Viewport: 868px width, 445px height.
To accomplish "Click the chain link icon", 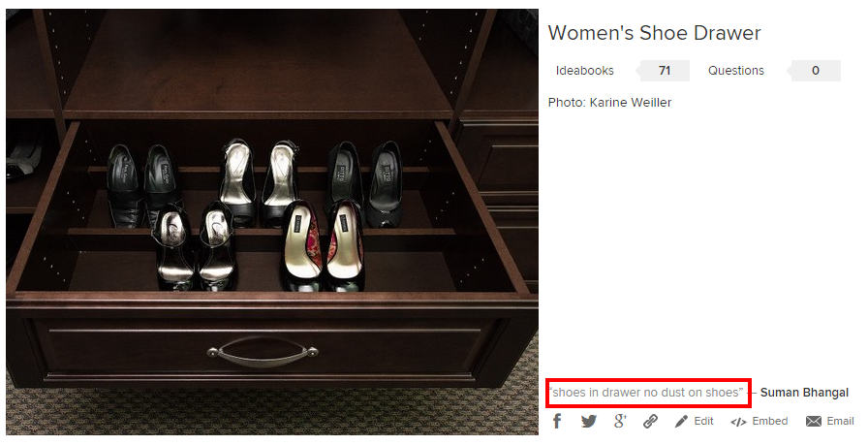I will coord(651,421).
